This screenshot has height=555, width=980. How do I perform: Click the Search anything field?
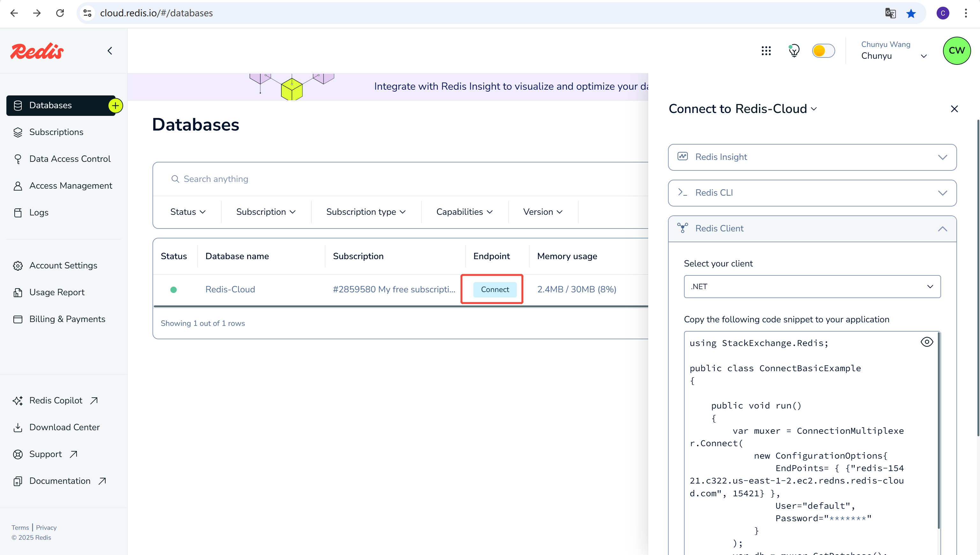tap(400, 179)
